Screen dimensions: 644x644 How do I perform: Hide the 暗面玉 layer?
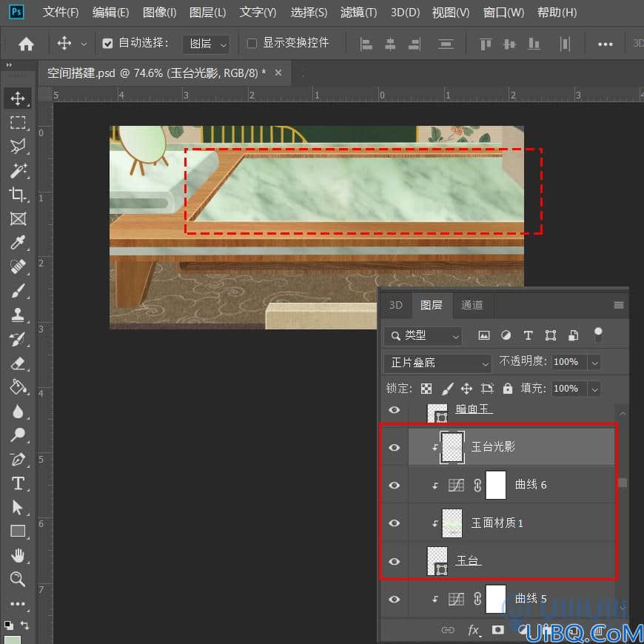click(395, 410)
